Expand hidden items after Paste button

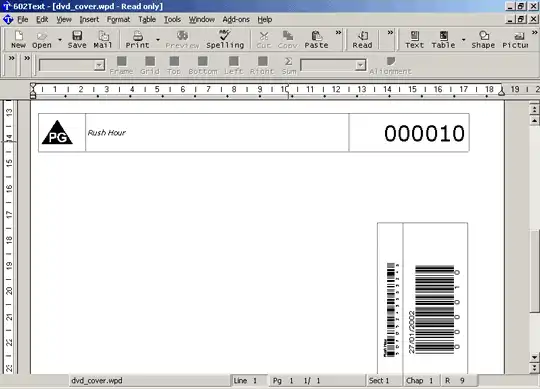[x=338, y=33]
